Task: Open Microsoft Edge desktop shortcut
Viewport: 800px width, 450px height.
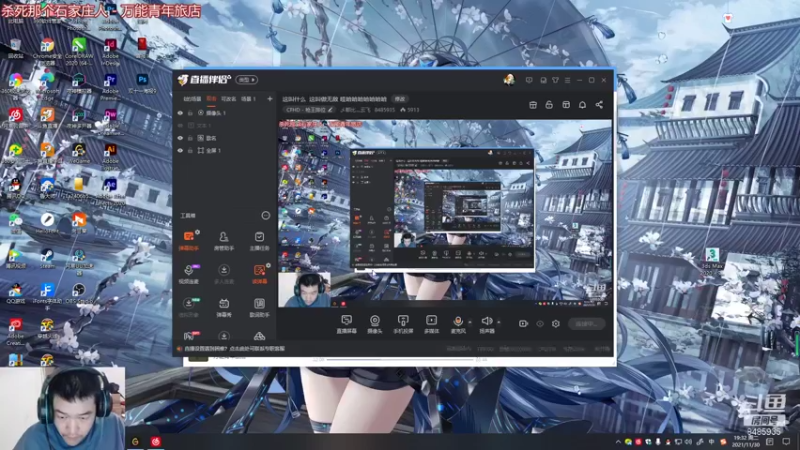Action: pyautogui.click(x=47, y=86)
